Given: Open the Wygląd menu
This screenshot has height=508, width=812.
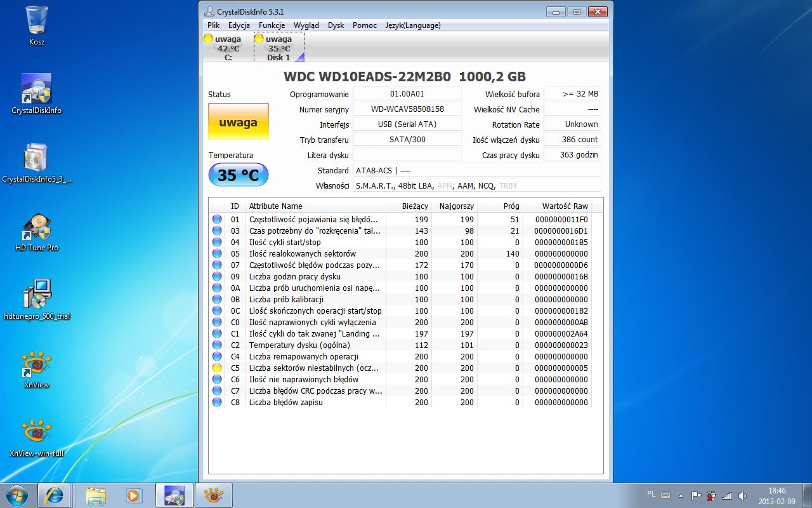Looking at the screenshot, I should coord(306,25).
